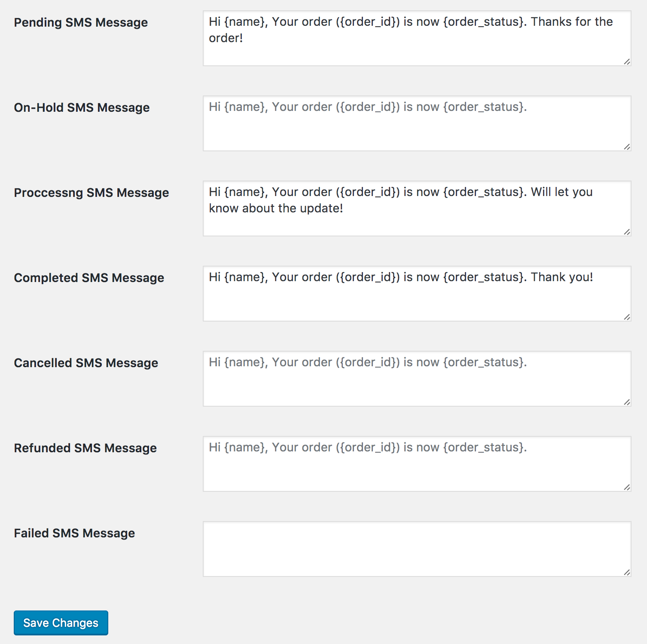Click the Proccessng SMS Message textarea
Screen dimensions: 647x644
417,209
